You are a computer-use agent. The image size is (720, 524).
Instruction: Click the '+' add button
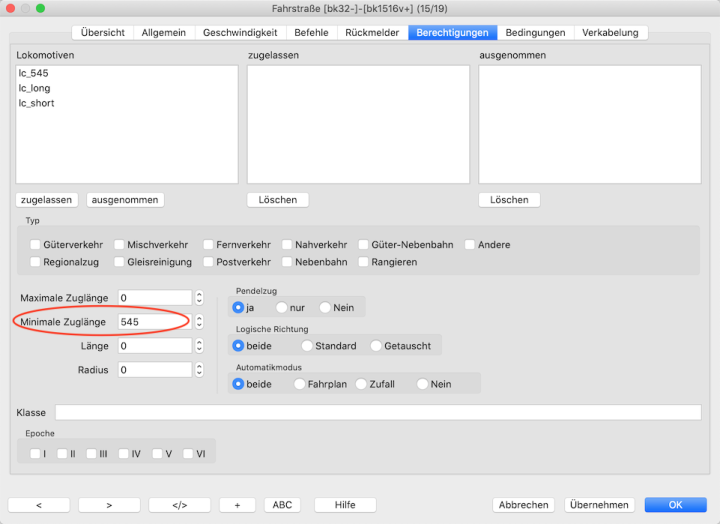(237, 505)
